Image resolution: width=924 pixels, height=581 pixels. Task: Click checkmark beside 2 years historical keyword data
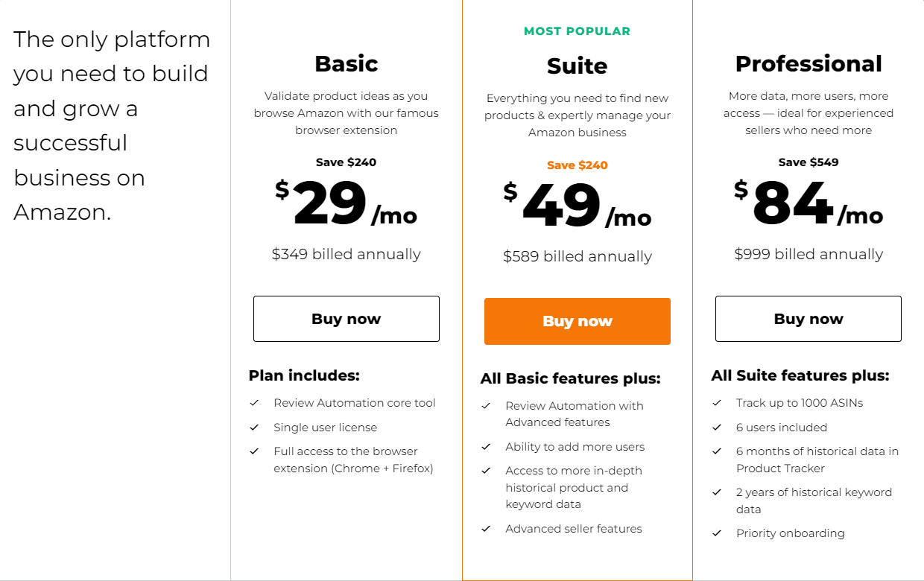click(x=717, y=492)
